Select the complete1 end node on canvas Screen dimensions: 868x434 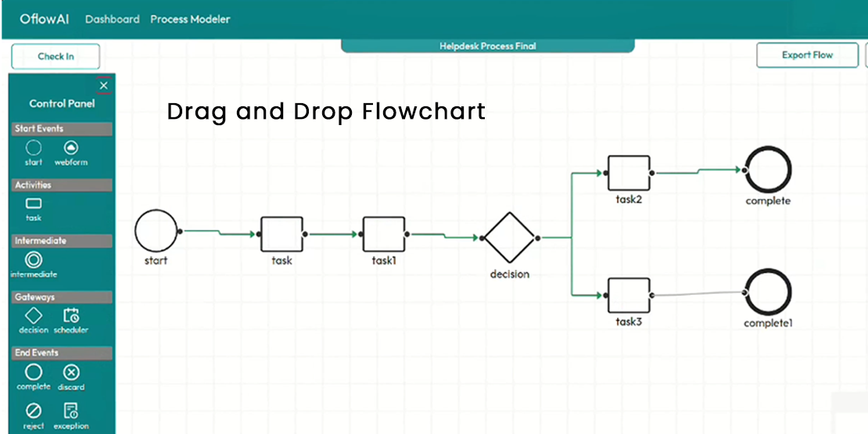[x=768, y=292]
